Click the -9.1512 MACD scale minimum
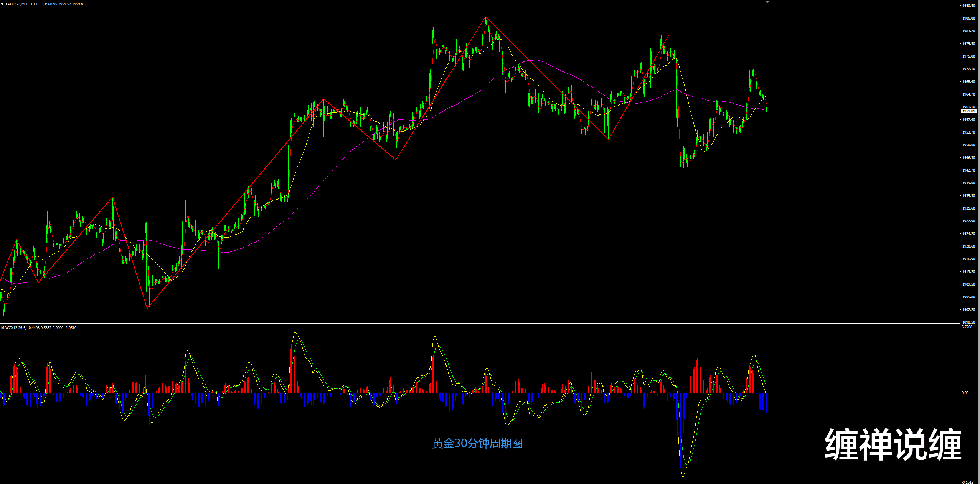980x484 pixels. pos(968,482)
